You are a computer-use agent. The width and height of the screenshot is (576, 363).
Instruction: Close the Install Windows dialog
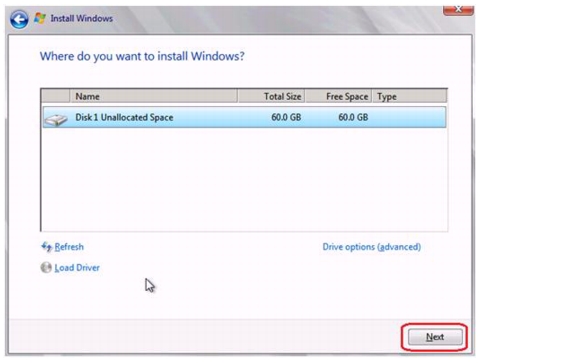458,10
